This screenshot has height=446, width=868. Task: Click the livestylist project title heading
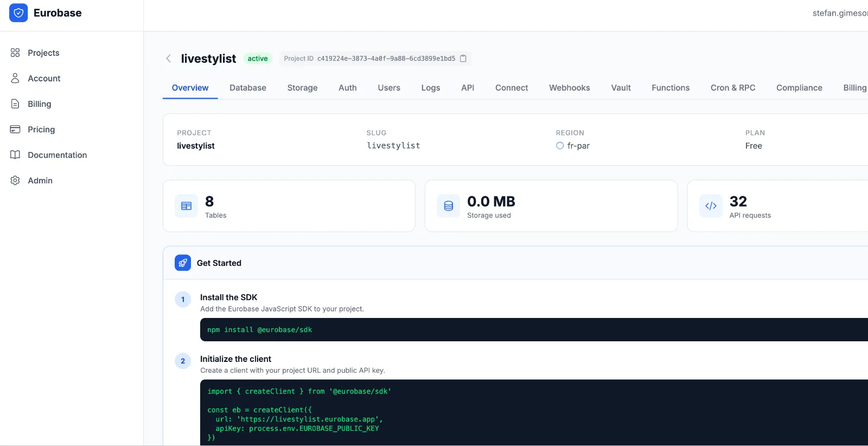(208, 59)
